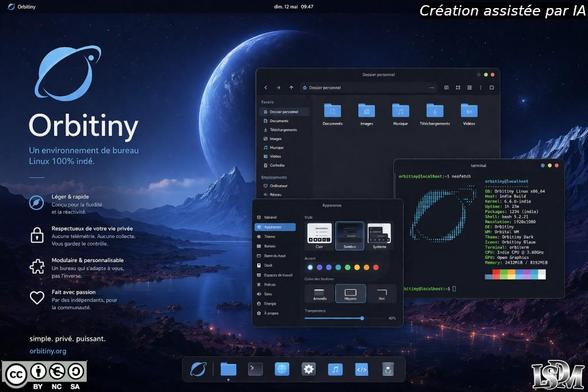Choose the Arrondis window corner option
The width and height of the screenshot is (588, 392).
pos(320,293)
